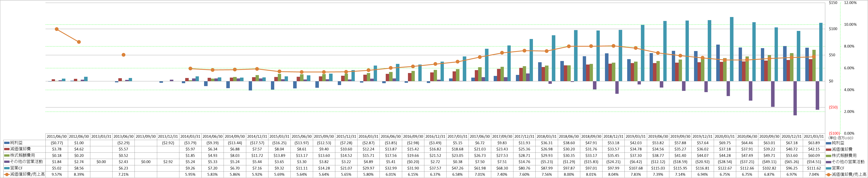Click the tallest teal 営業CF bar at 2020/03/31
This screenshot has width=868, height=178.
[x=732, y=49]
